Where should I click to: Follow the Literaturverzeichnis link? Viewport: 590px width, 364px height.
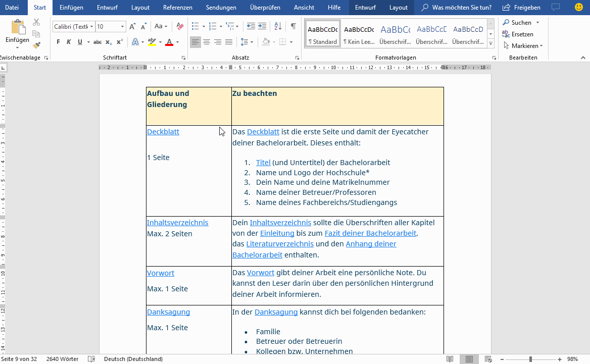click(x=280, y=244)
